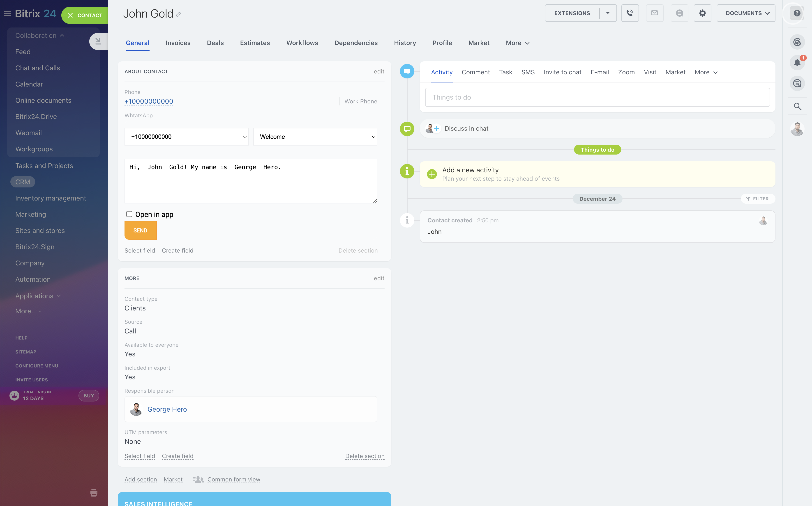Click the green plus Add activity icon
The image size is (812, 506).
coord(432,174)
